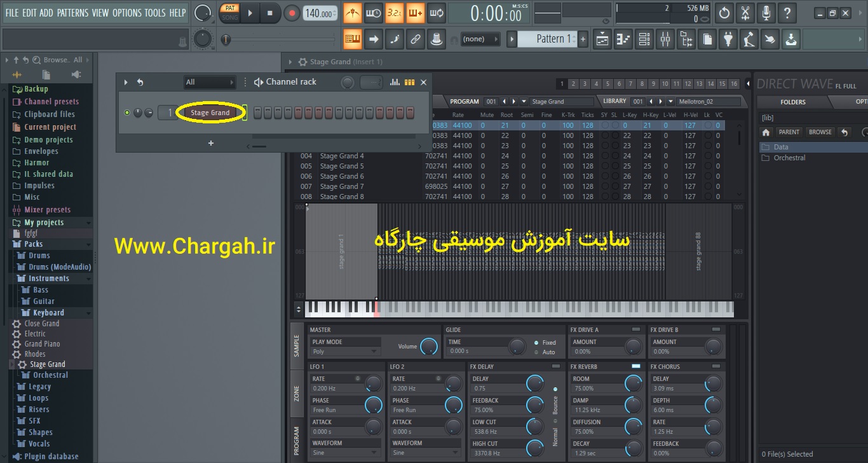The image size is (868, 463).
Task: Start playback with the play button
Action: [250, 13]
